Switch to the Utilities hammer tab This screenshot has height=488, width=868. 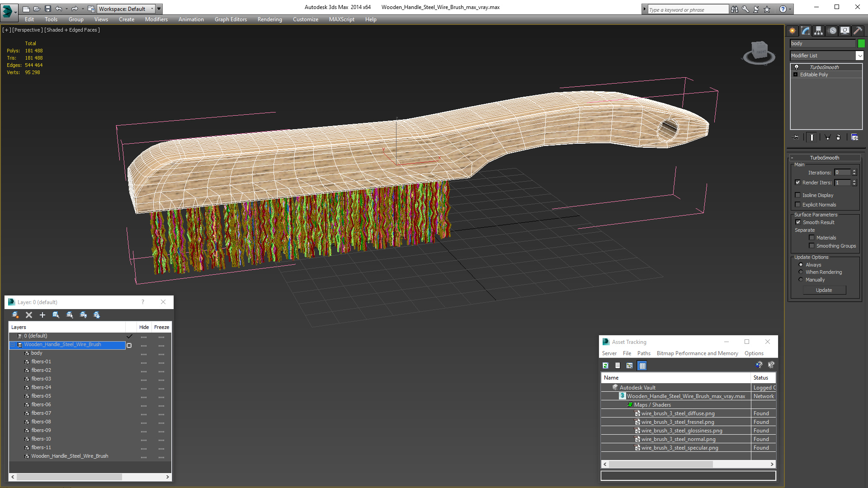(858, 31)
